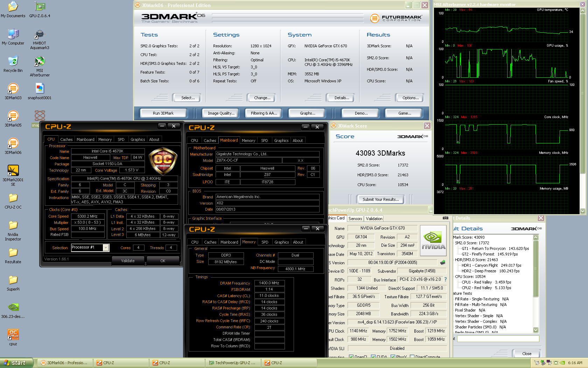This screenshot has height=368, width=588.
Task: Toggle the CUDA checkbox in GPU-Z
Action: click(373, 357)
